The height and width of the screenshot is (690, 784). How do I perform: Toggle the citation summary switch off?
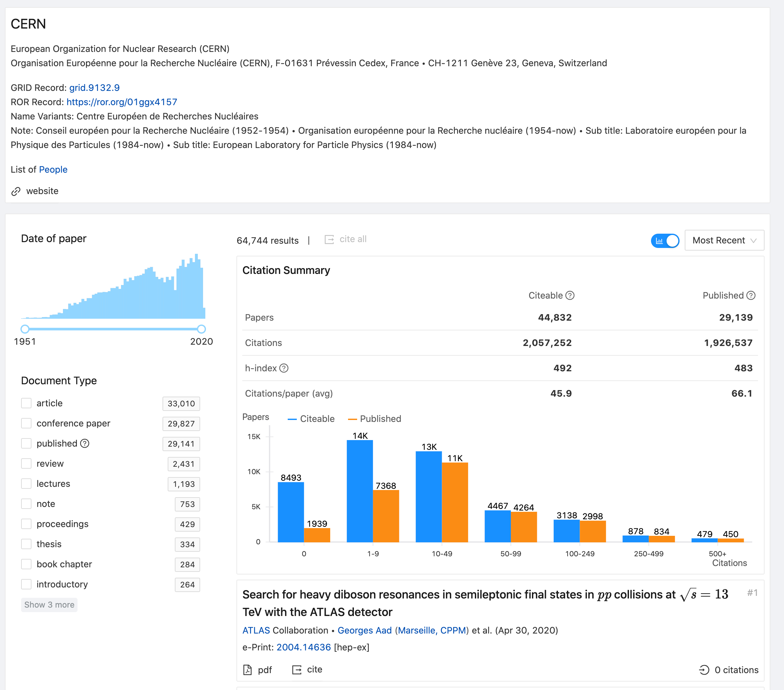tap(665, 240)
